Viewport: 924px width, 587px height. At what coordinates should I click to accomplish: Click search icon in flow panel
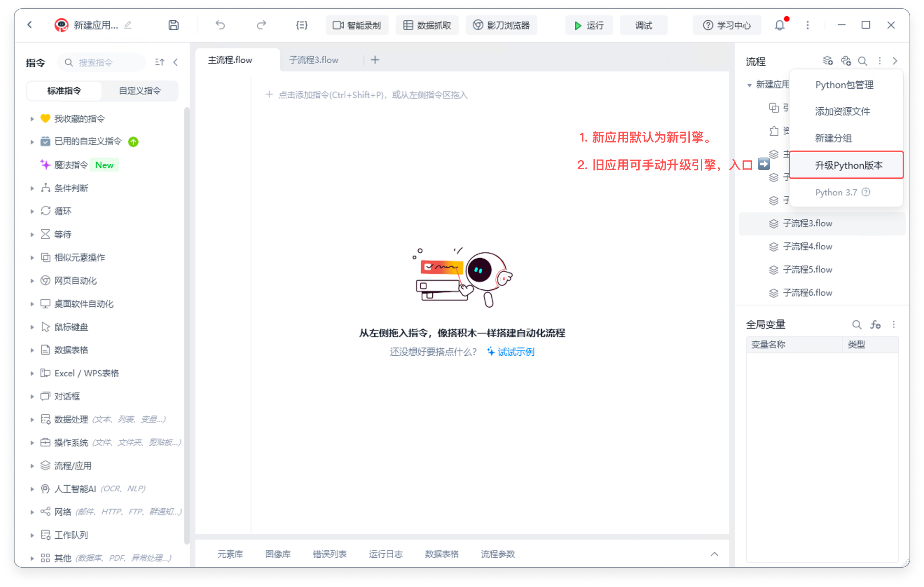[862, 61]
